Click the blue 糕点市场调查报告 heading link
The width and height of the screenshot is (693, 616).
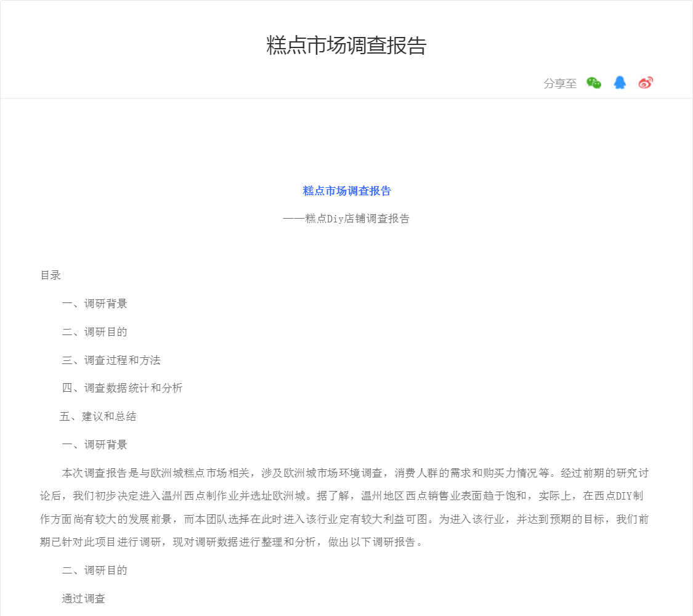point(346,191)
